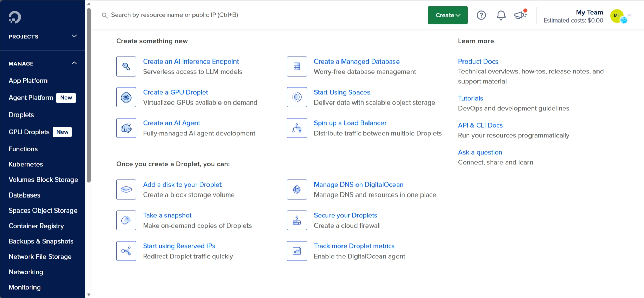Click the AI Inference Endpoint icon
The width and height of the screenshot is (644, 298).
pos(126,66)
